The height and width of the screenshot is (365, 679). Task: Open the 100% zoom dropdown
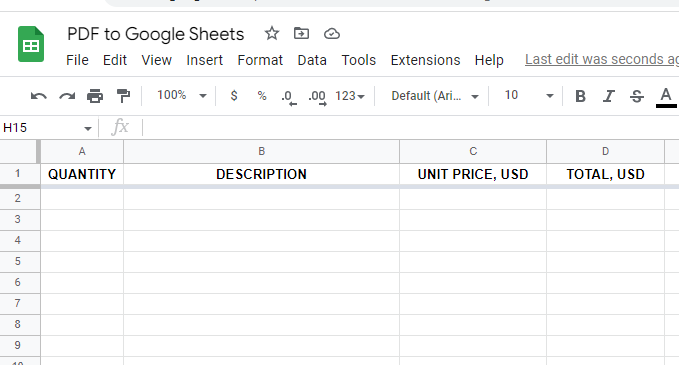point(181,95)
